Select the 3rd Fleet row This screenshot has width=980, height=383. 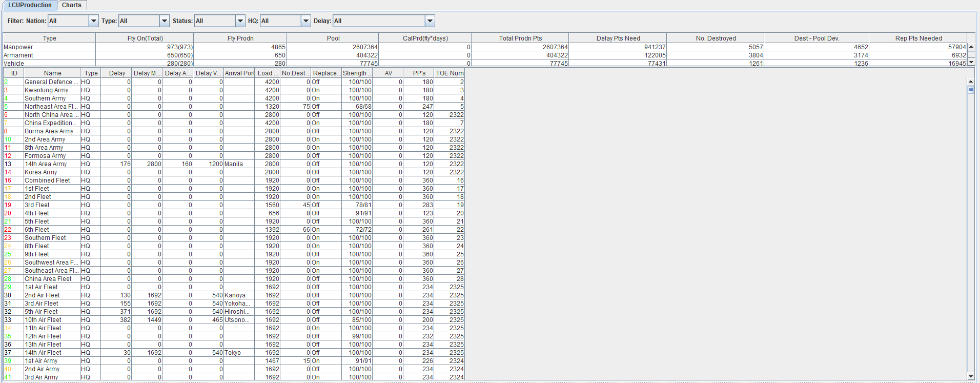(234, 205)
